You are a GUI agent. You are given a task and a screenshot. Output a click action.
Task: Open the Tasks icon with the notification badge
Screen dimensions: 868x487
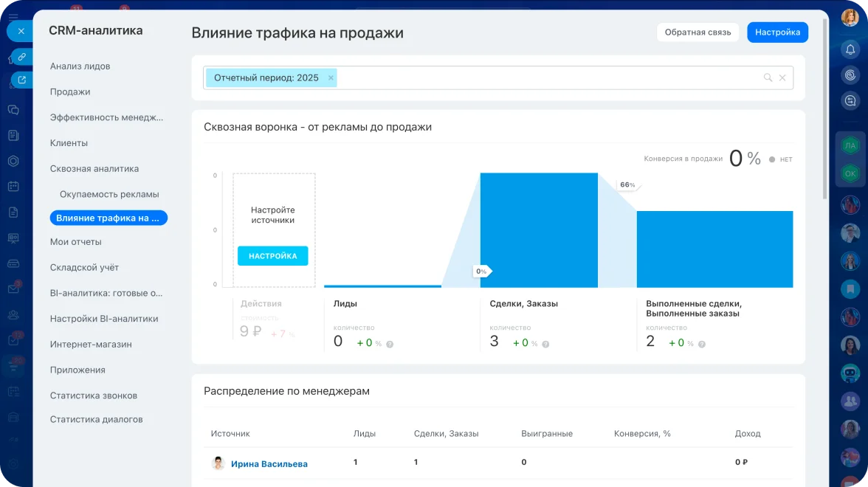[14, 339]
